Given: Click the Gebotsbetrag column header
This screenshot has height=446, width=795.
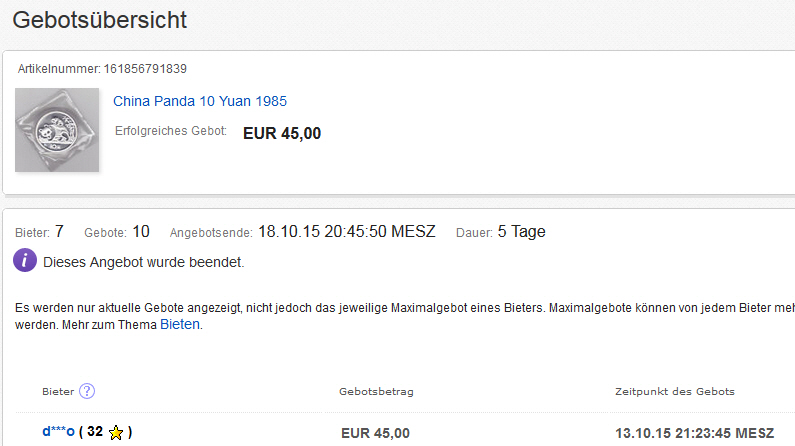Looking at the screenshot, I should (376, 391).
